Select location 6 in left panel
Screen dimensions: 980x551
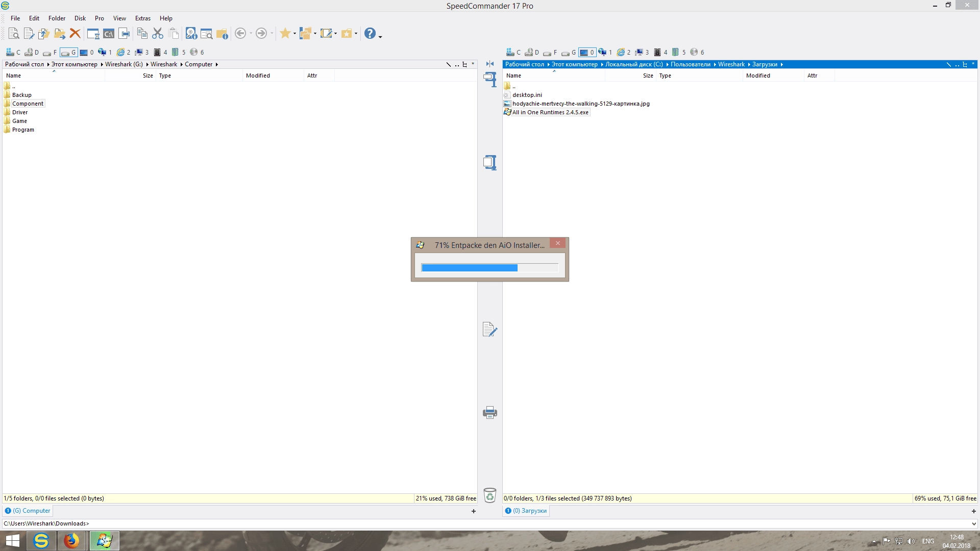[x=197, y=52]
